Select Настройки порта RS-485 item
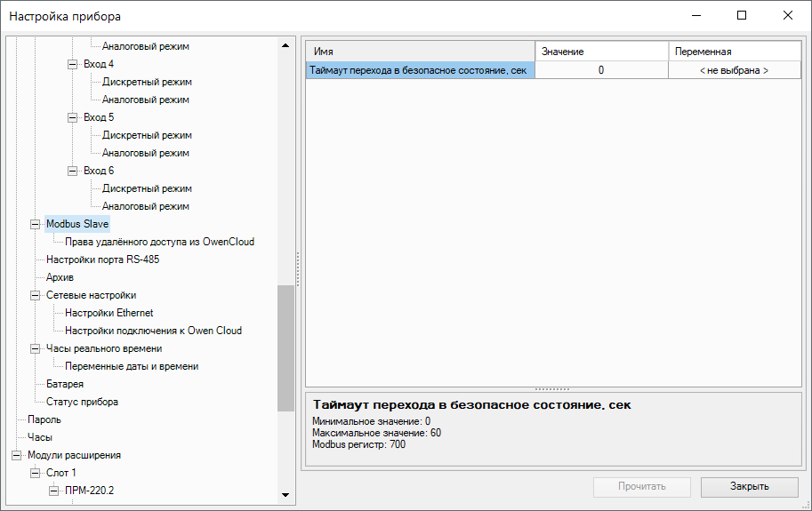812x511 pixels. (x=102, y=259)
